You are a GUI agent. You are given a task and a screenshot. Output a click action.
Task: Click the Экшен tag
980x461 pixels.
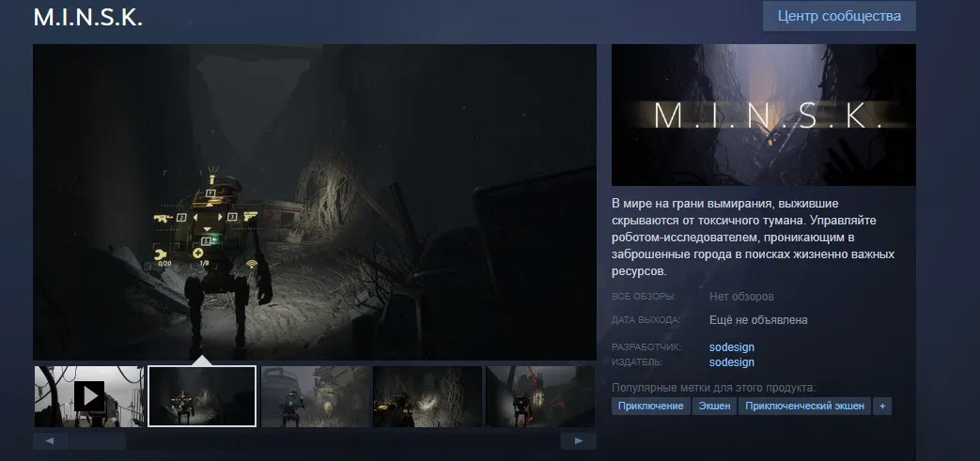tap(714, 406)
